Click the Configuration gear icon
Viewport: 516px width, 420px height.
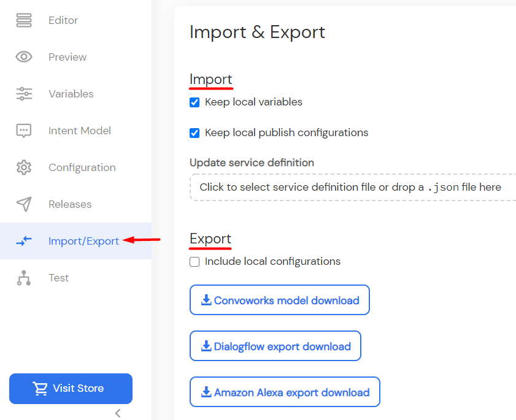[x=24, y=167]
